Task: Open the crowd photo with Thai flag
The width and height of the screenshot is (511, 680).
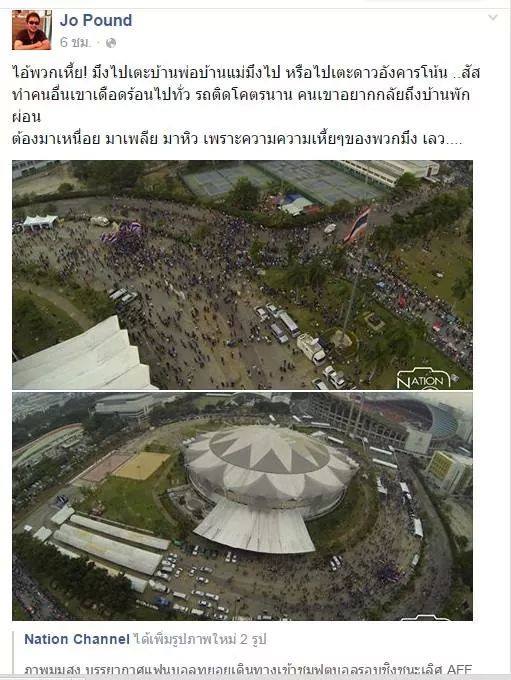Action: [242, 275]
